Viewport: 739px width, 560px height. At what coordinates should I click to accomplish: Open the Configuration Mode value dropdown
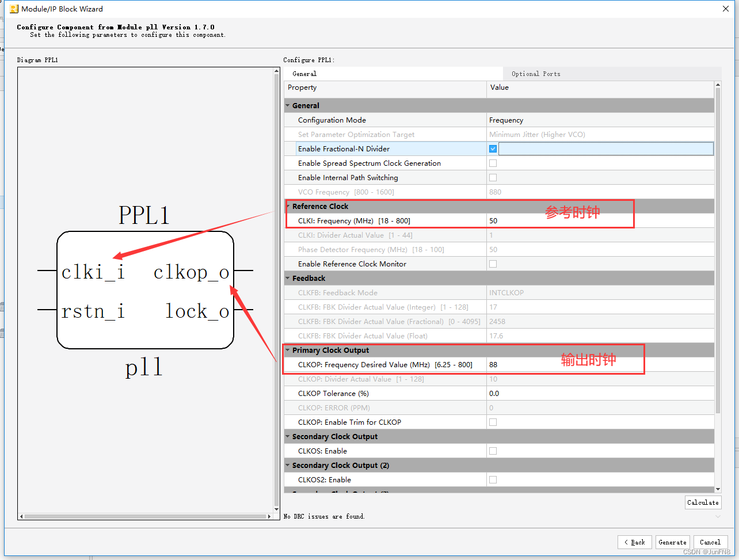click(600, 120)
